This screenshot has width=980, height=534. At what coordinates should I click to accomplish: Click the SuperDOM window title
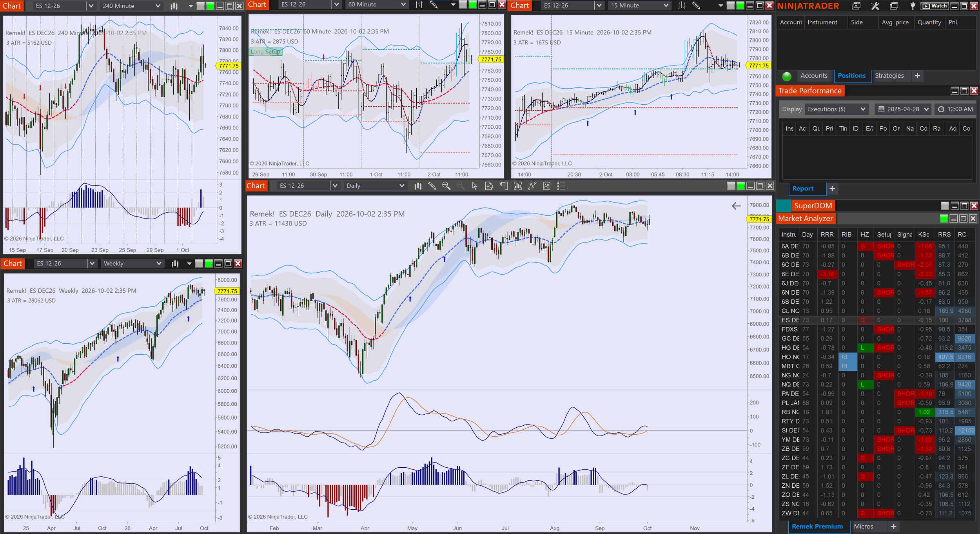coord(813,206)
